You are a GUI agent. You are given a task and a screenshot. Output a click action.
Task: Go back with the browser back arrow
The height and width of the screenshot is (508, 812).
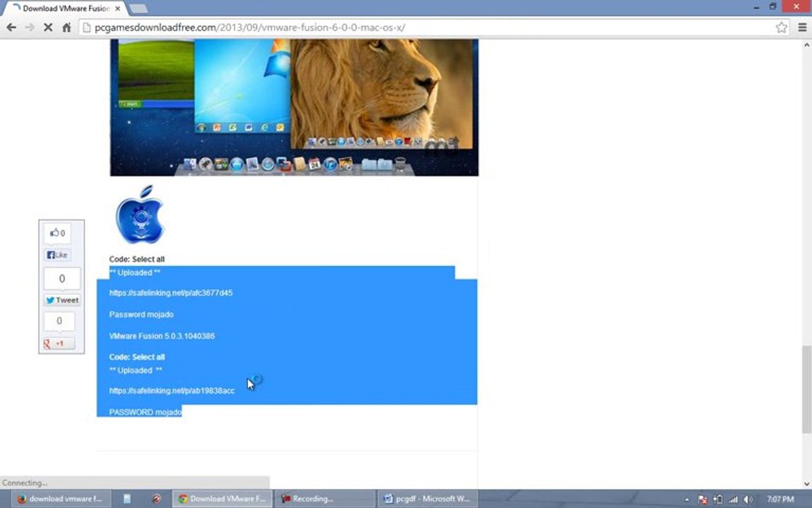pyautogui.click(x=11, y=28)
